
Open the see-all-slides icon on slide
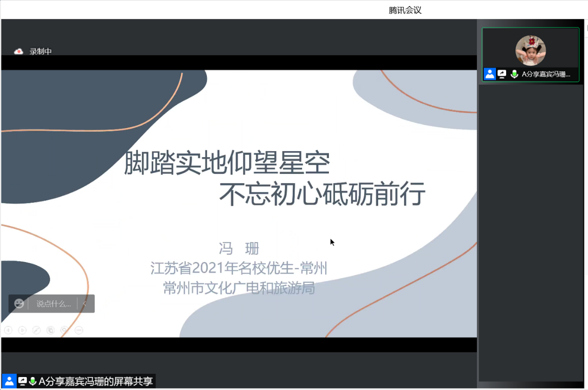50,330
